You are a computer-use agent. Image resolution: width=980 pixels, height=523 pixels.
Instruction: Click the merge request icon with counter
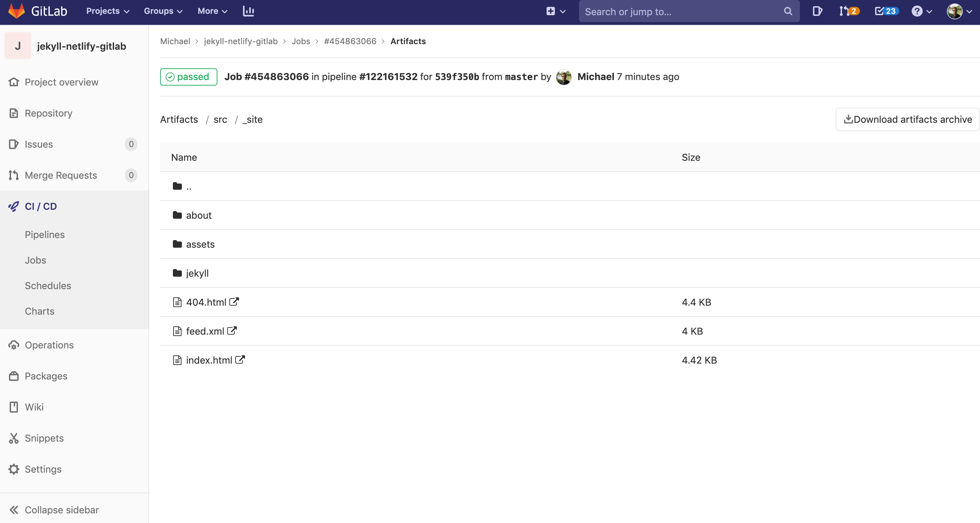850,11
